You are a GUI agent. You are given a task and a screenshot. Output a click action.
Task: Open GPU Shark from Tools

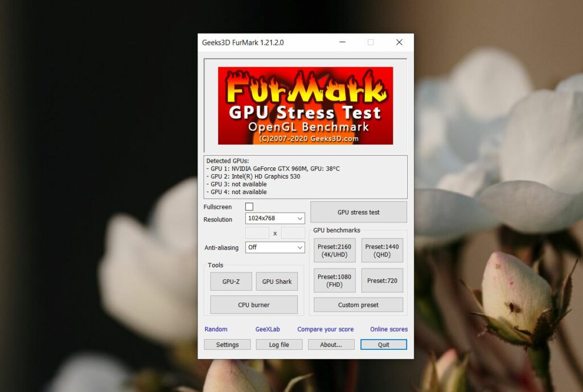(277, 281)
